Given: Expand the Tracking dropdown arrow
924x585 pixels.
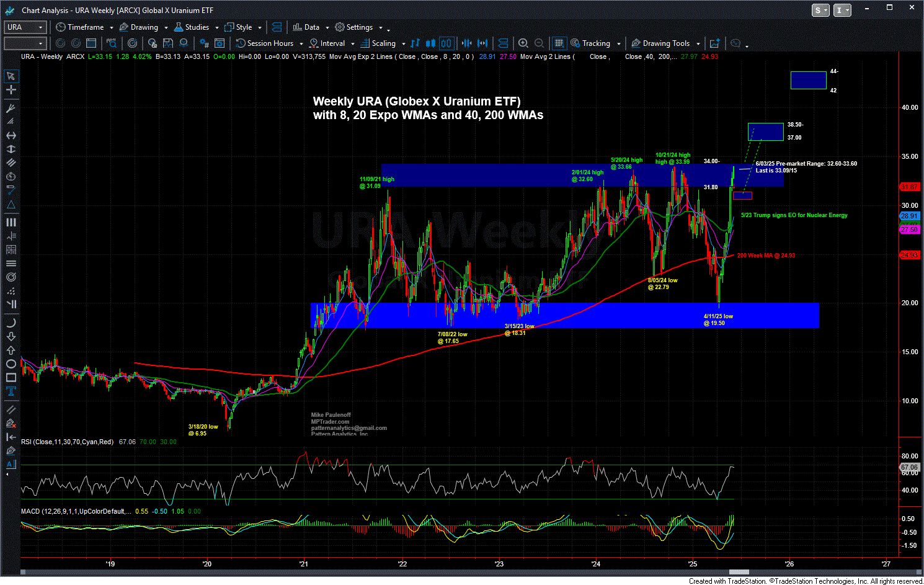Looking at the screenshot, I should (618, 44).
